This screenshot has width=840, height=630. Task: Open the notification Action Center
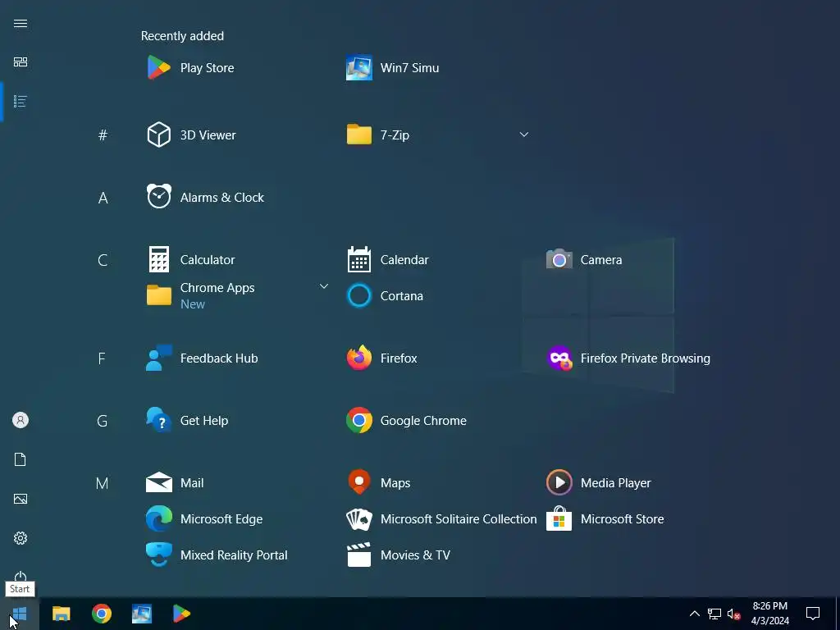click(x=813, y=614)
